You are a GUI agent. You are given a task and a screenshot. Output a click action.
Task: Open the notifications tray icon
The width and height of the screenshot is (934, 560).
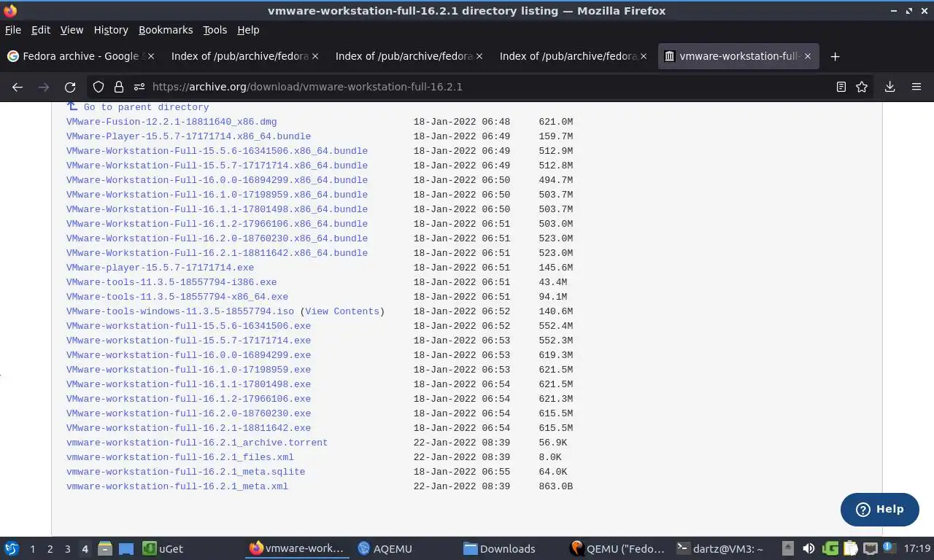click(x=889, y=548)
